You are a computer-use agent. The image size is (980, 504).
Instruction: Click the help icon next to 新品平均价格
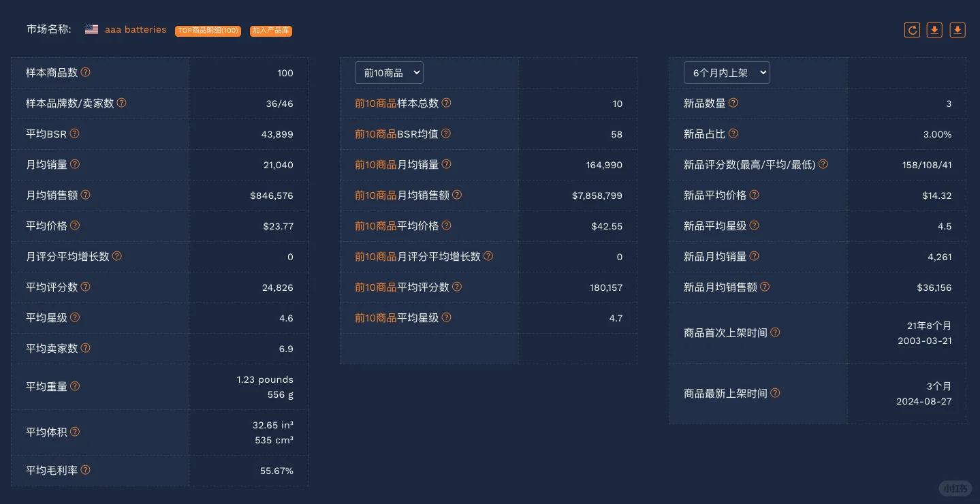tap(755, 195)
